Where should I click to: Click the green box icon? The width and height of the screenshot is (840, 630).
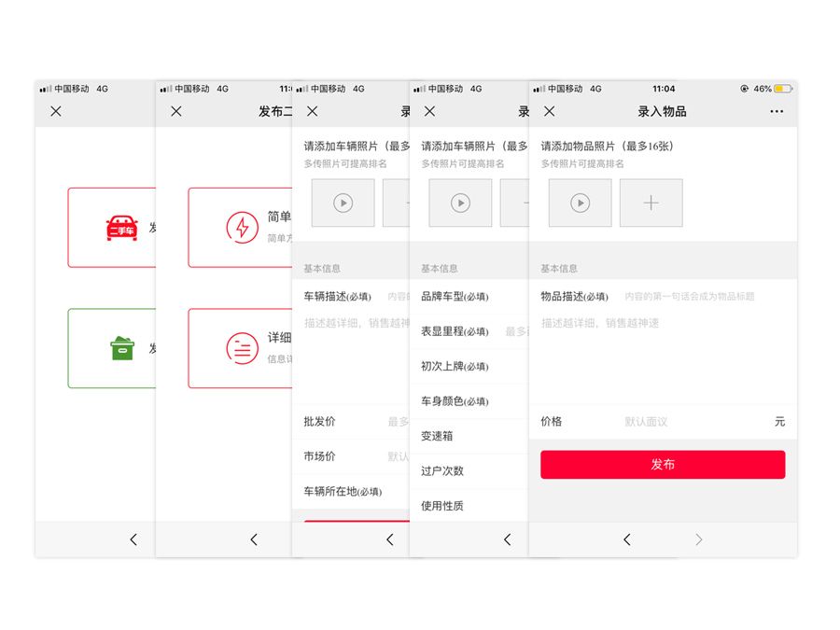pos(122,348)
